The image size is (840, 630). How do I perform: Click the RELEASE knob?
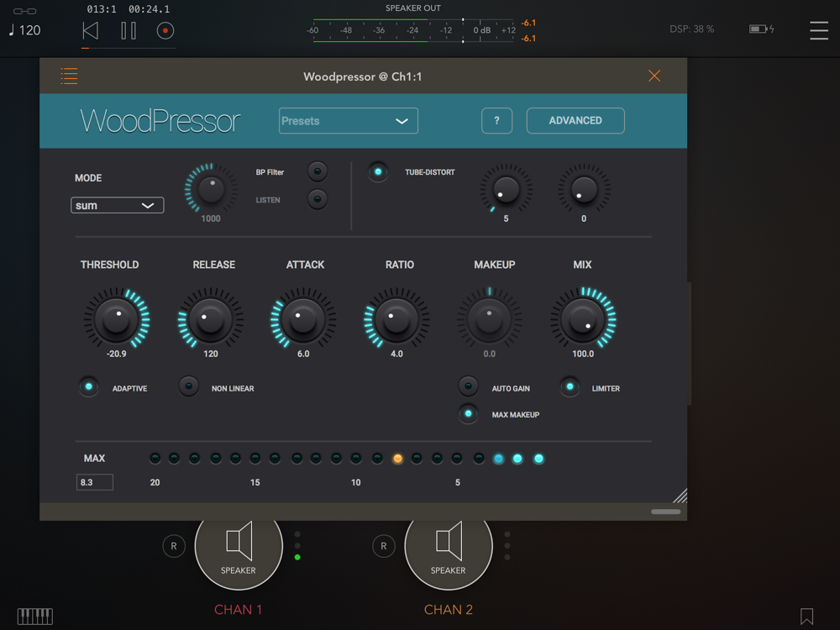click(x=211, y=319)
